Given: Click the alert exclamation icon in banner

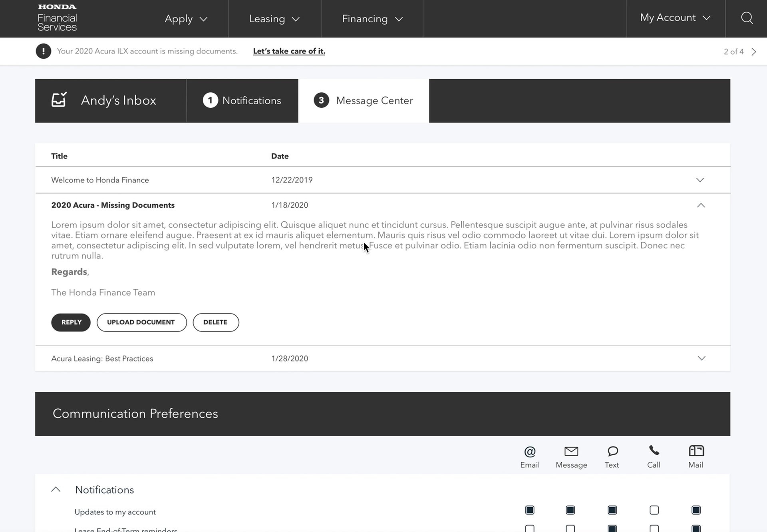Looking at the screenshot, I should click(43, 51).
